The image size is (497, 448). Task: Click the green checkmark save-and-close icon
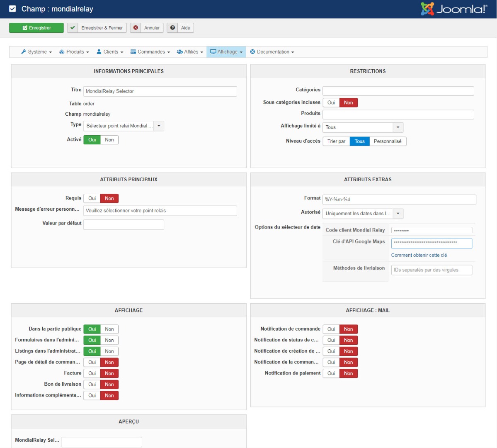tap(73, 28)
